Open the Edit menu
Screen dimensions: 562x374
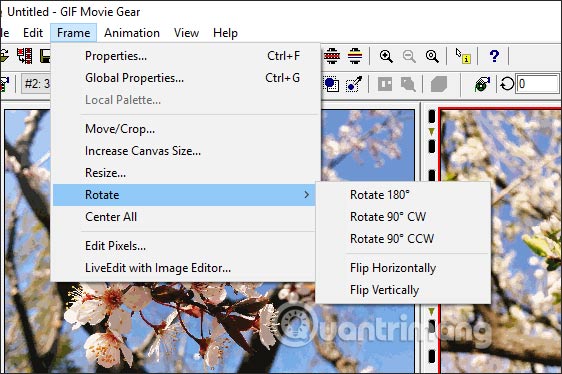click(x=33, y=33)
